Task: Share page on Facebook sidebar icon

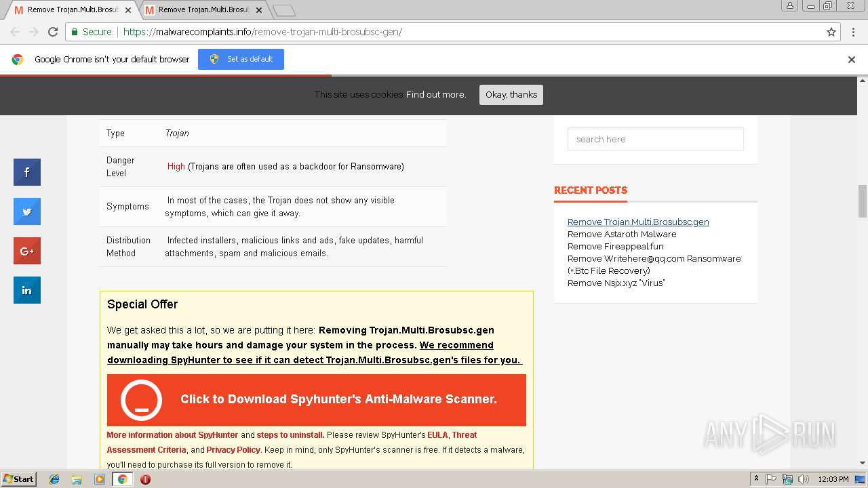Action: (27, 172)
